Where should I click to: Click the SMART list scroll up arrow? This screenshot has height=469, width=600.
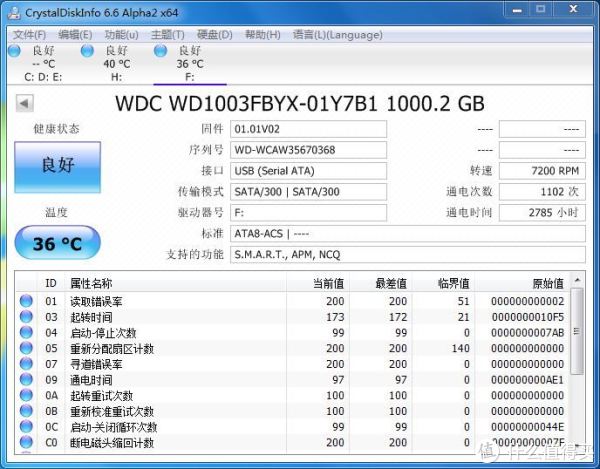[577, 280]
